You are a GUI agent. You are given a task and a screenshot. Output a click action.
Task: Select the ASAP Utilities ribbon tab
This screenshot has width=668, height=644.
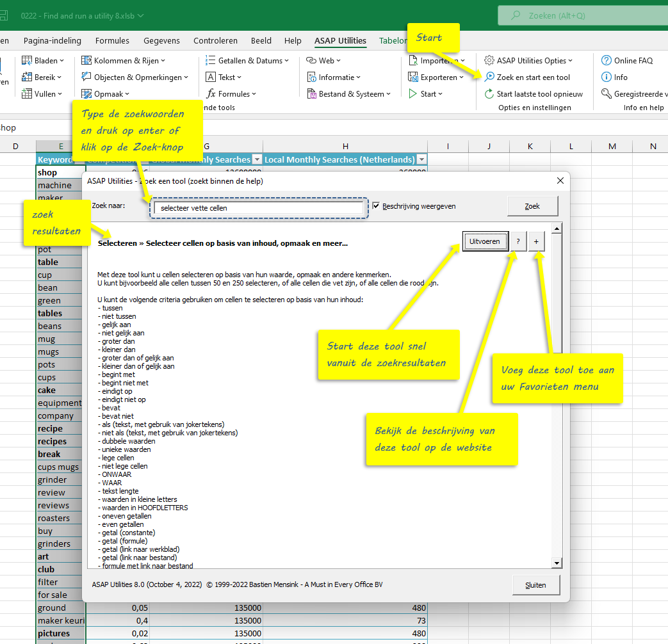pyautogui.click(x=340, y=40)
